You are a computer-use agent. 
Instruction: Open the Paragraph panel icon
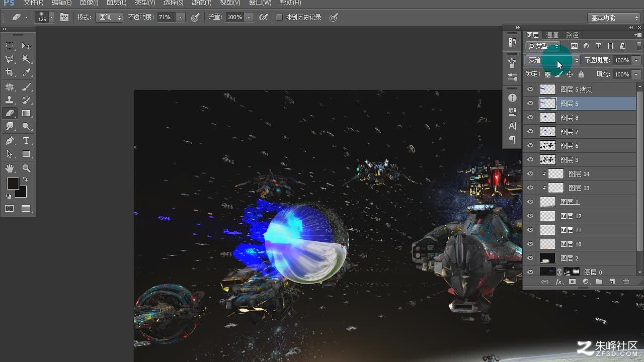[x=512, y=140]
